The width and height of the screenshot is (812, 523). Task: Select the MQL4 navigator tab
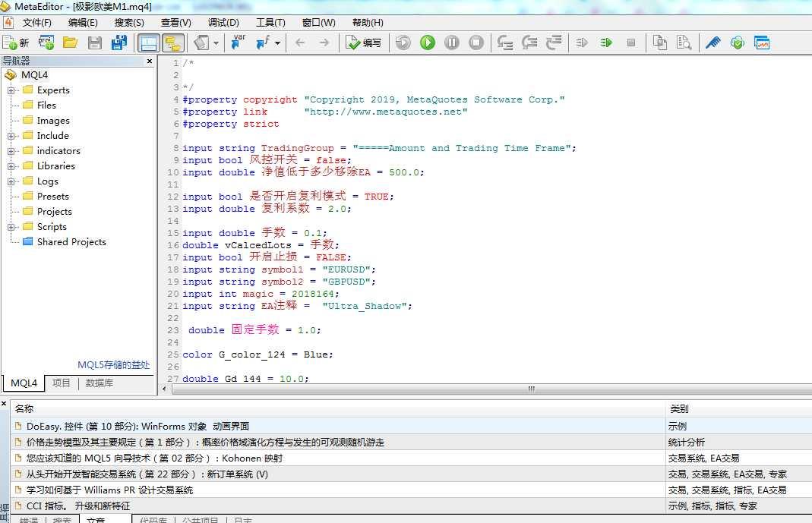click(24, 383)
